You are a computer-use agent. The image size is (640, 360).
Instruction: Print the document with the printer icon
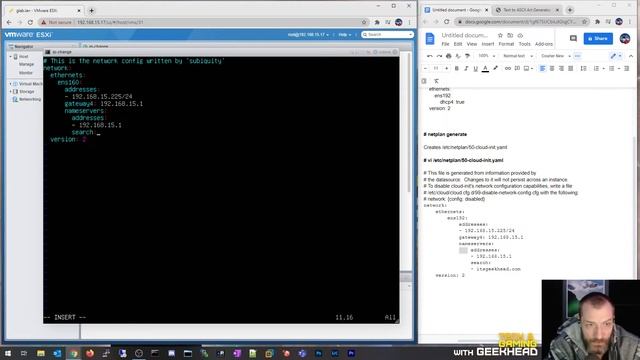point(449,56)
